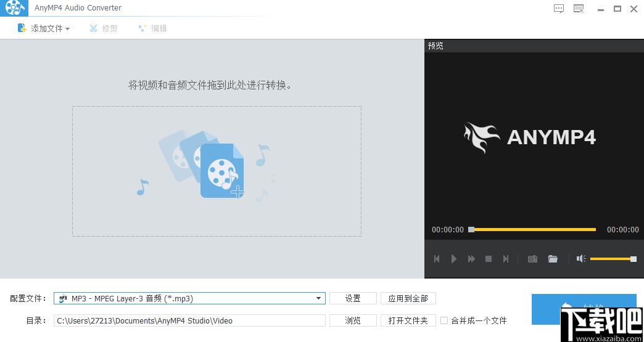Play the preview
The width and height of the screenshot is (644, 342).
[454, 259]
